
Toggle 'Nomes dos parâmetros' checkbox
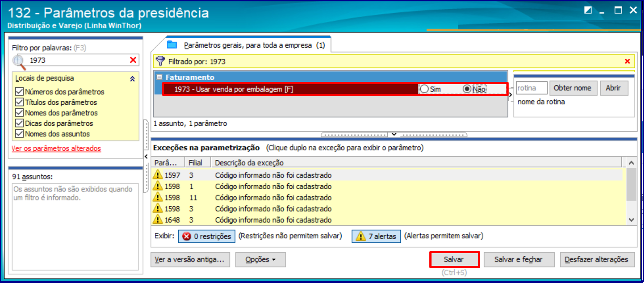tap(19, 113)
